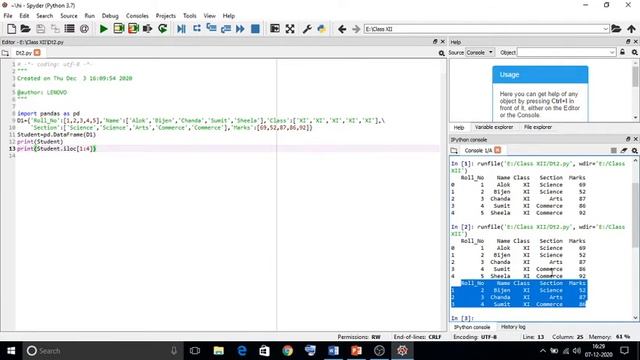
Task: Open Help pane options menu
Action: [635, 52]
